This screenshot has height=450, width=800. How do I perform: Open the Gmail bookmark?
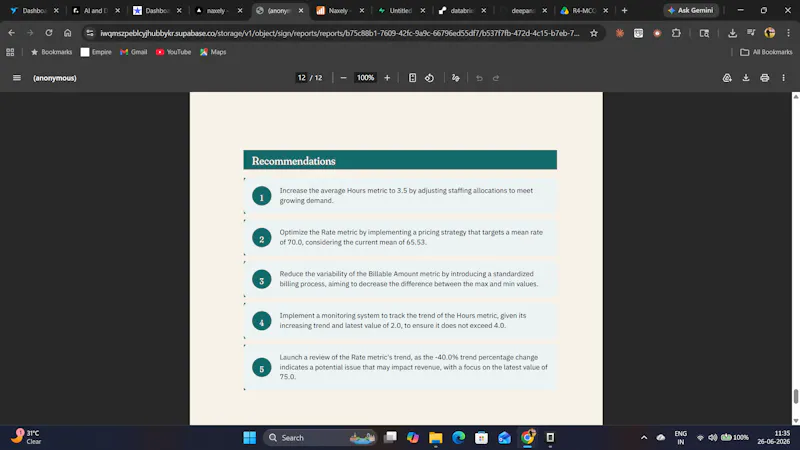point(134,52)
